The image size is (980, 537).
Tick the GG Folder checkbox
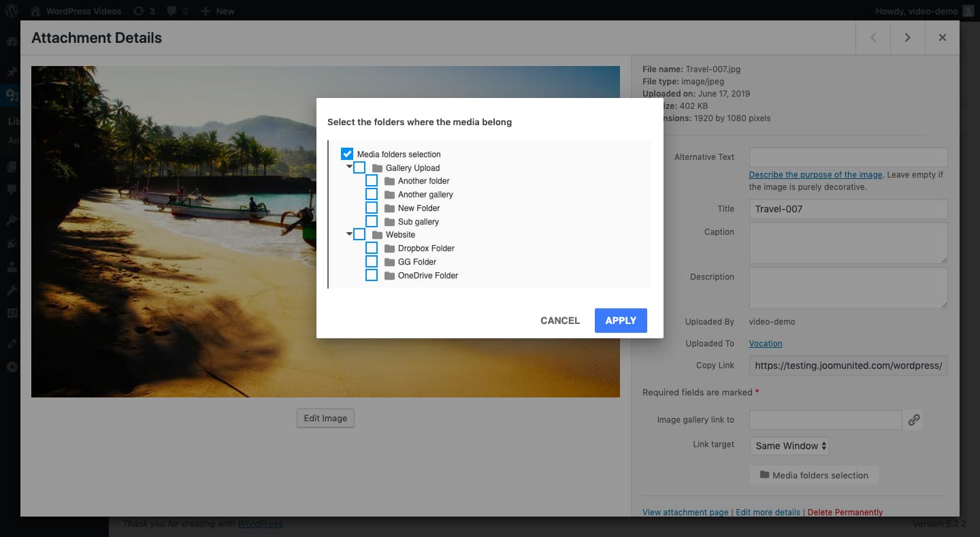point(372,262)
